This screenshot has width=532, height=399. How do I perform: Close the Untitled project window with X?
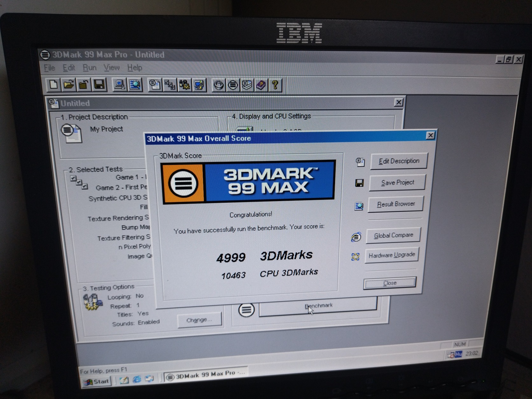(398, 102)
